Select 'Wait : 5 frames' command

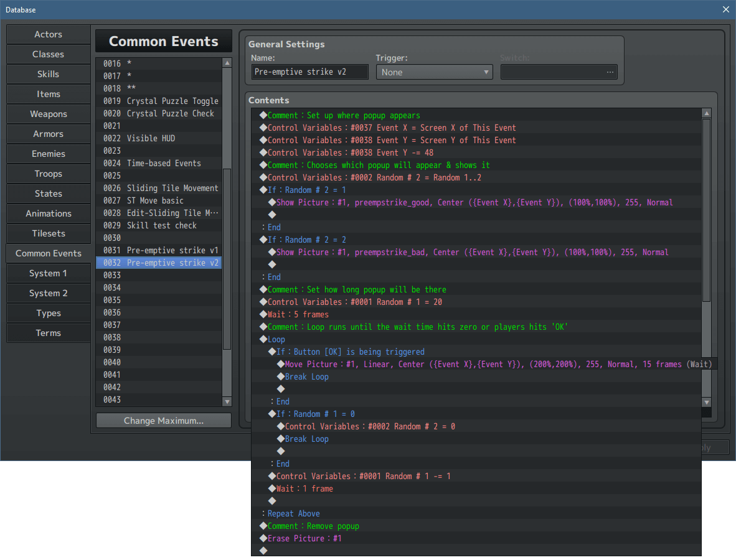click(x=476, y=314)
